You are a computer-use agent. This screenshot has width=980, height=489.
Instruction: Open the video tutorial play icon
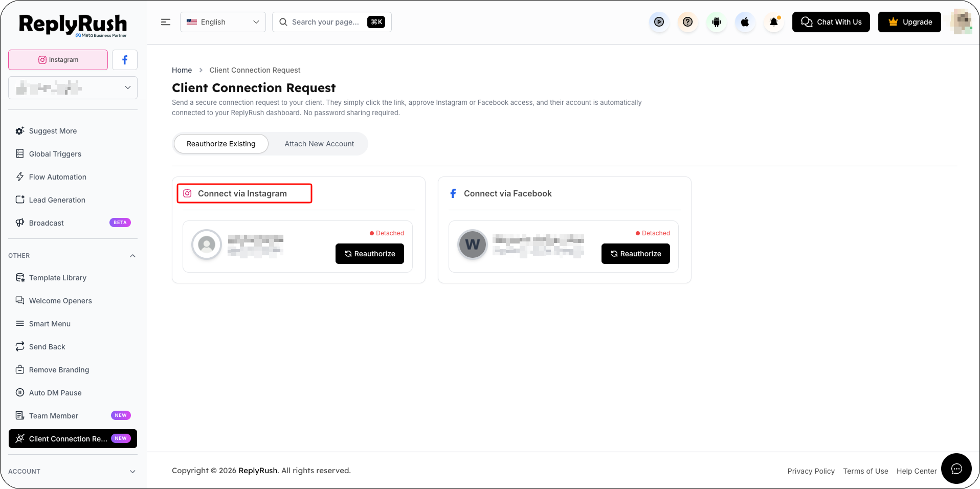point(659,22)
